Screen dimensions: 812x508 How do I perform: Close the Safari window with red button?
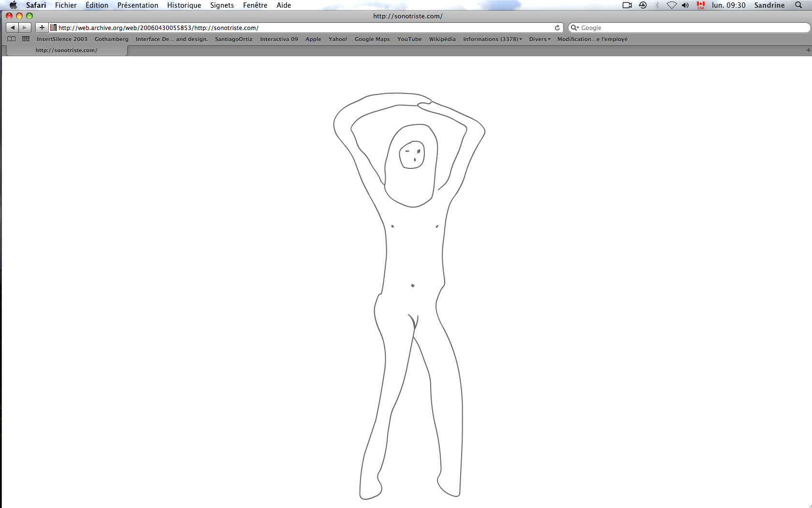9,16
